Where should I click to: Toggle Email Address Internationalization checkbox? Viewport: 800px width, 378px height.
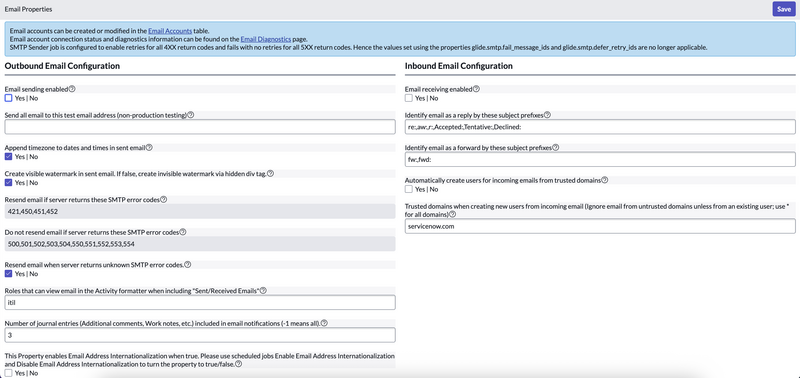[8, 373]
